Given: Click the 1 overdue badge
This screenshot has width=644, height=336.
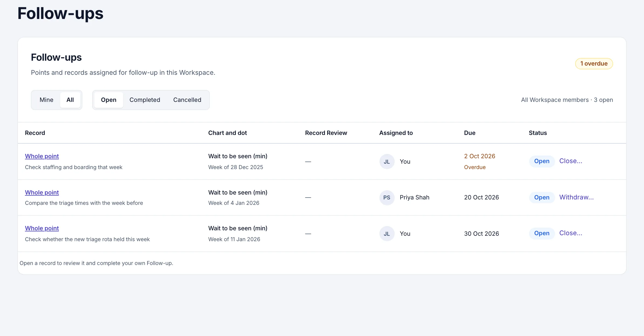Looking at the screenshot, I should [594, 64].
